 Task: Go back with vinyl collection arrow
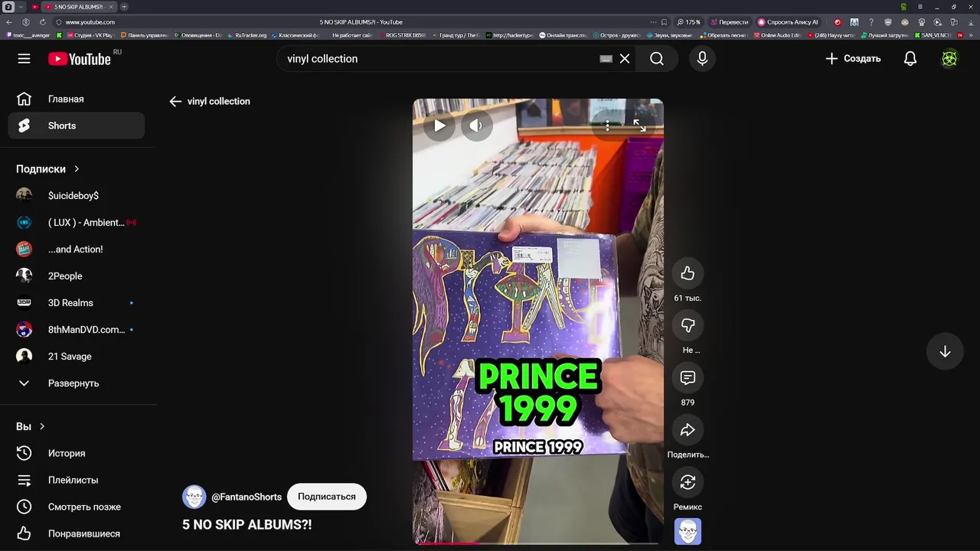[x=175, y=101]
